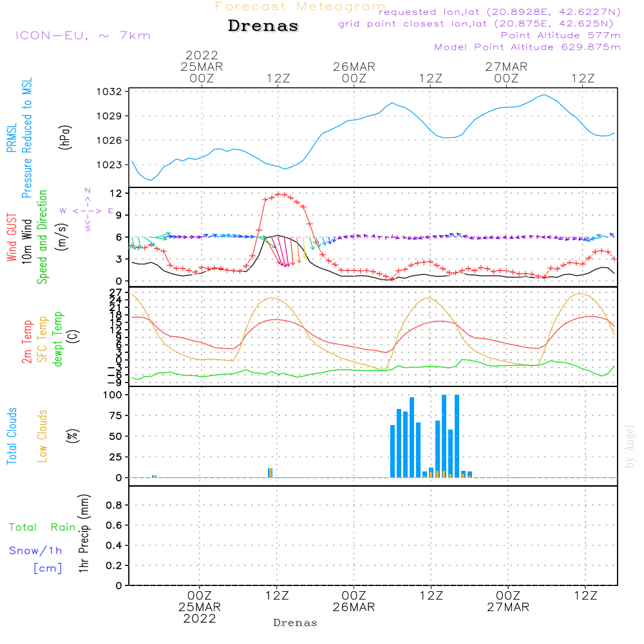Screen dimensions: 644x644
Task: Click the "[cm]" snow unit label
Action: coord(48,569)
